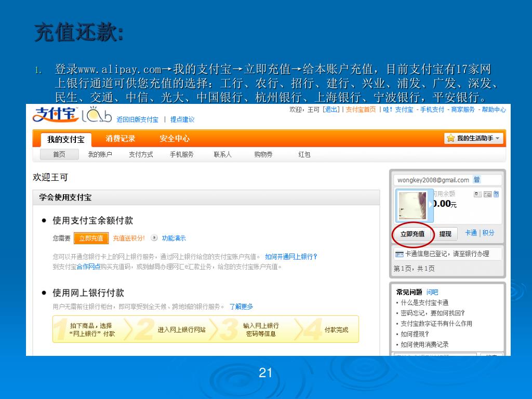Click the 提点建议 link
Viewport: 532px width, 399px height.
click(x=182, y=119)
